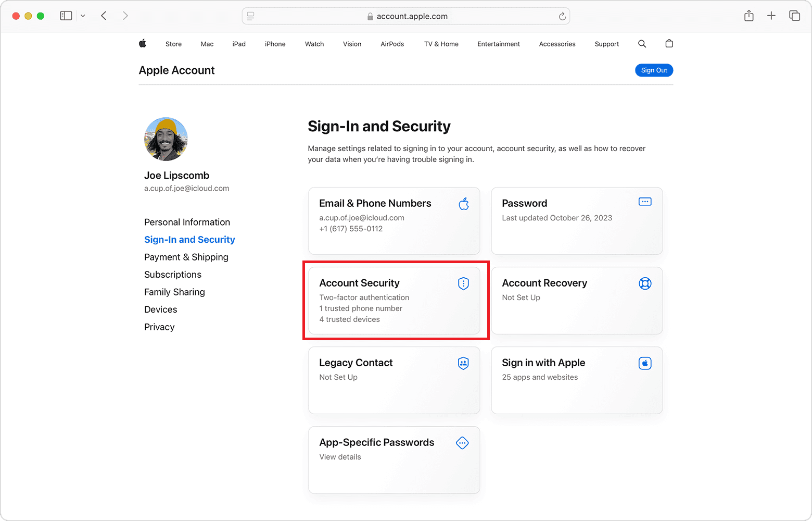Screen dimensions: 812x521
Task: Click the lifebuoy icon on Account Recovery card
Action: (x=645, y=283)
